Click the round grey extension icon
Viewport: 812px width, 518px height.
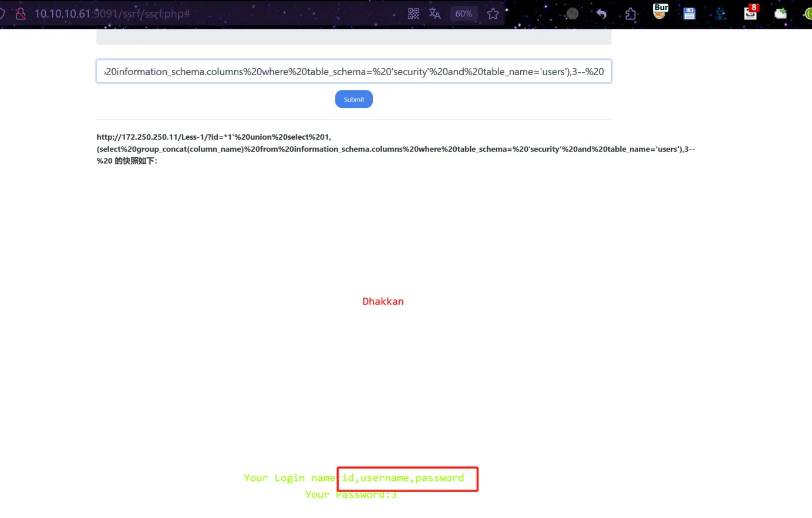(572, 13)
